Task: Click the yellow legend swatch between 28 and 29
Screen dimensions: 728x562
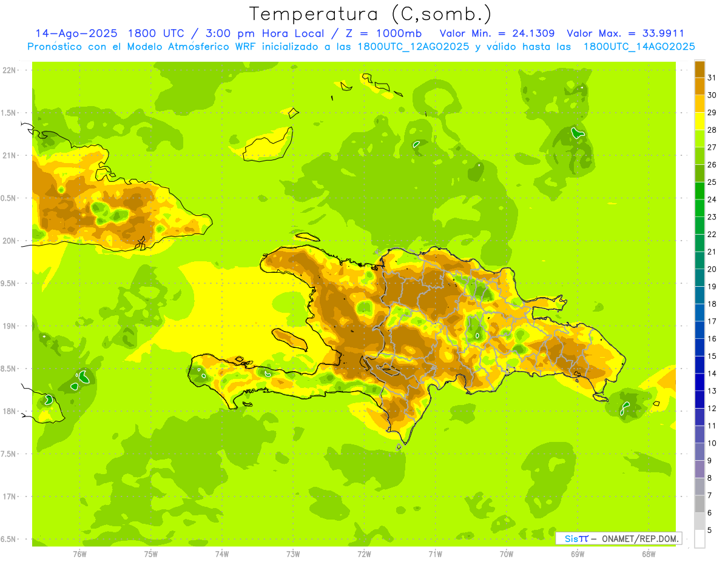Action: 699,121
